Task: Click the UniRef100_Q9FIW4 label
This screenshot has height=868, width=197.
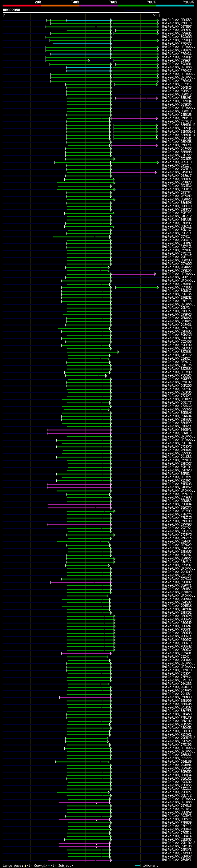Action: 177,443
